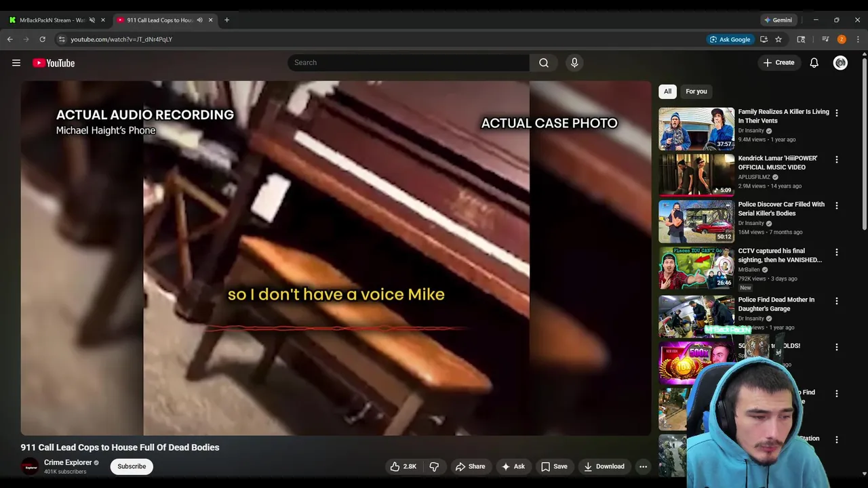
Task: Like the video with thumbs up
Action: click(x=403, y=466)
